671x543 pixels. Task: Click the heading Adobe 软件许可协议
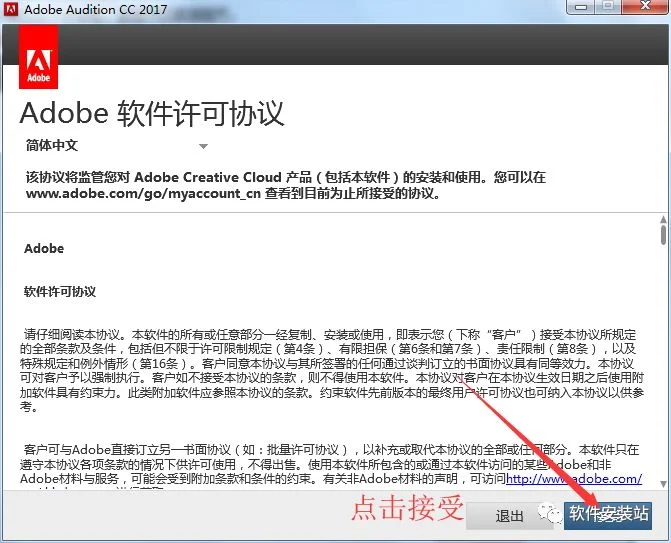[x=152, y=114]
